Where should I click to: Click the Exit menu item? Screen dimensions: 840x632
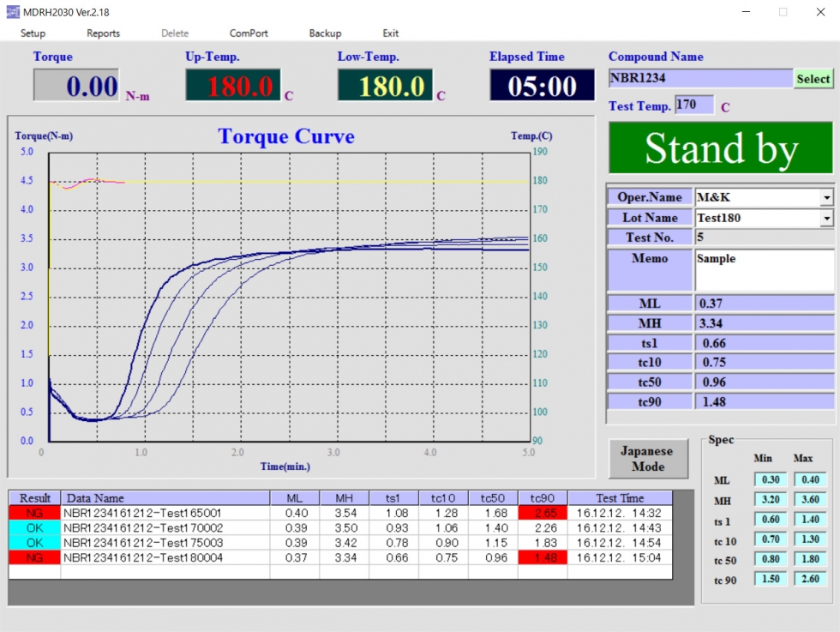(x=391, y=33)
